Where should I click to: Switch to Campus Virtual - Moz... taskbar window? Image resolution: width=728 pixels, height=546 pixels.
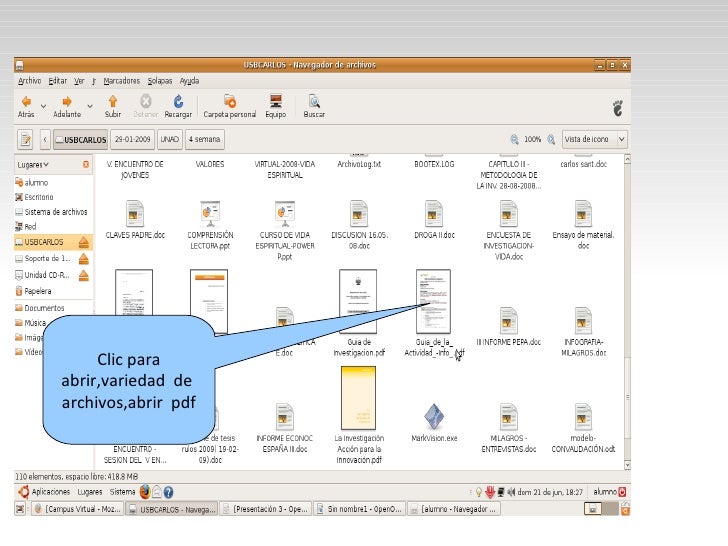pos(78,509)
